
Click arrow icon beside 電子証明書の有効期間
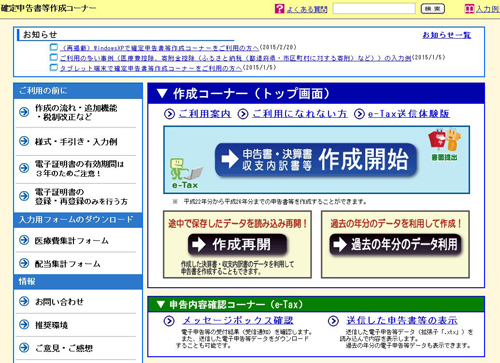[24, 168]
